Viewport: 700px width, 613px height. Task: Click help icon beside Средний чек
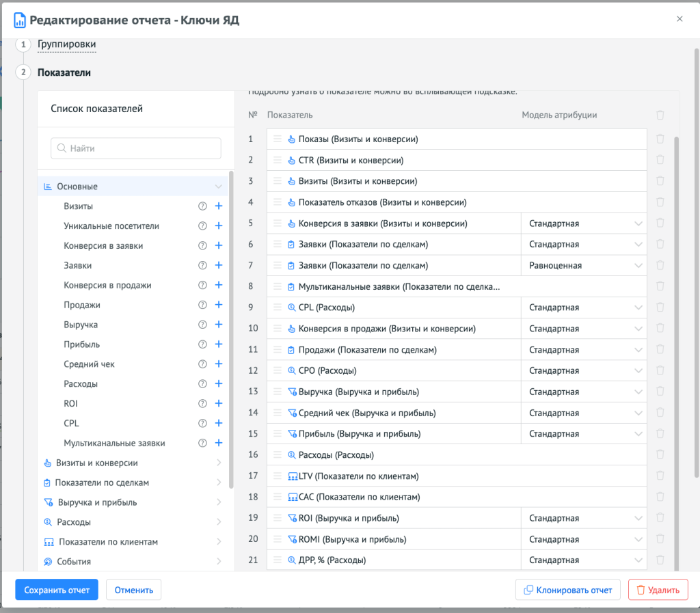pyautogui.click(x=202, y=364)
